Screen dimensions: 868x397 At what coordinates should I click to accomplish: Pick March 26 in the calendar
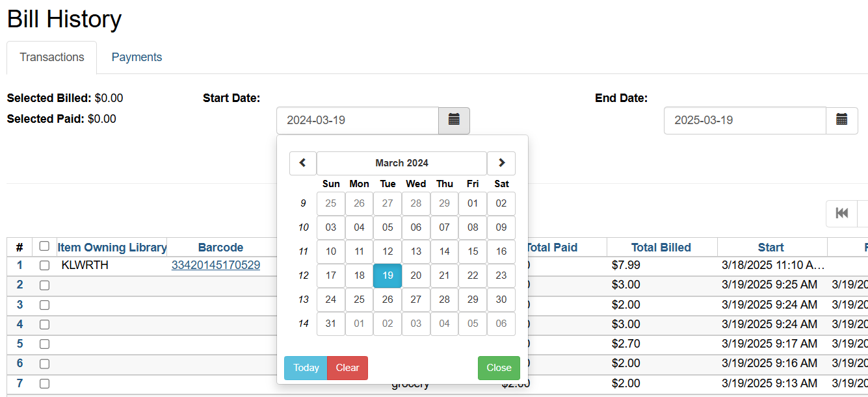388,300
